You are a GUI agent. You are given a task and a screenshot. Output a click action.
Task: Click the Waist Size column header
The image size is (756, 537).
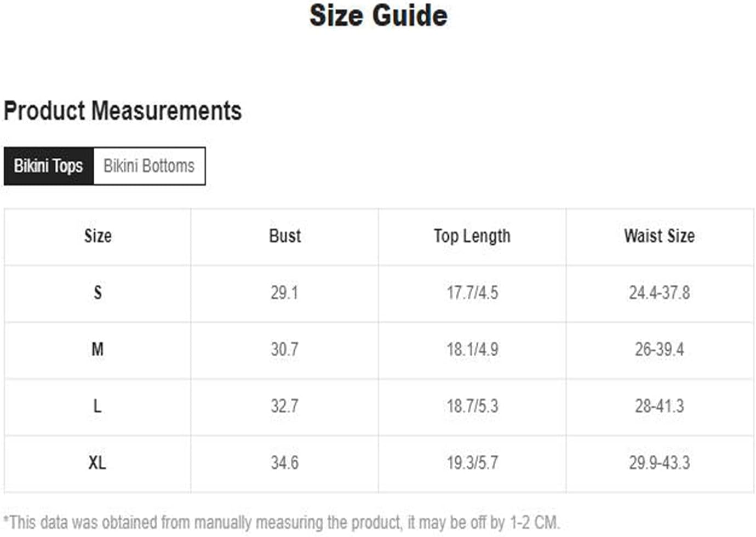tap(660, 236)
